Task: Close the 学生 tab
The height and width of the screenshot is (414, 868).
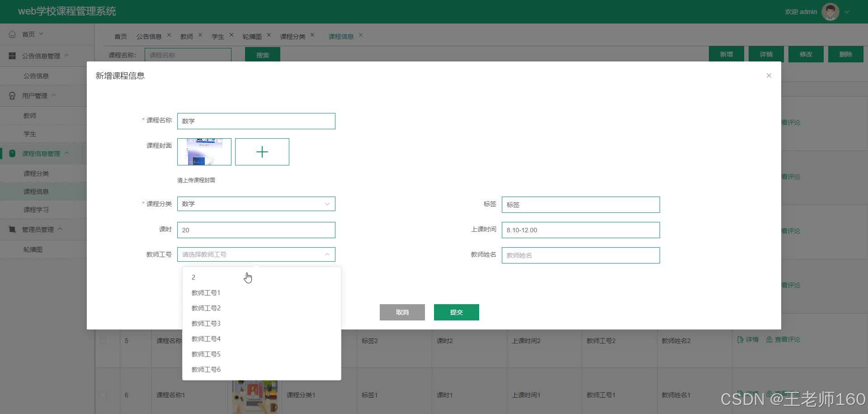Action: (x=231, y=35)
